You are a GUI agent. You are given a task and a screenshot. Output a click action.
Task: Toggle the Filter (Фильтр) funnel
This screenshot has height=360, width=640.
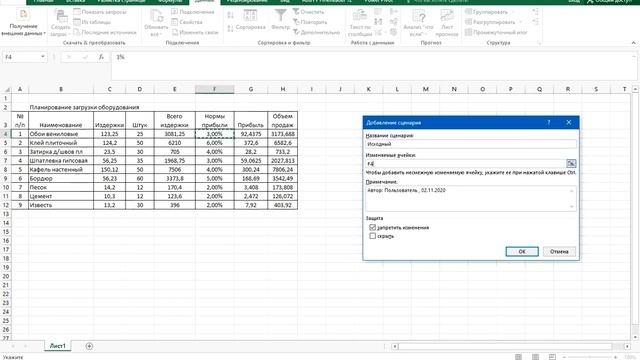click(x=280, y=20)
